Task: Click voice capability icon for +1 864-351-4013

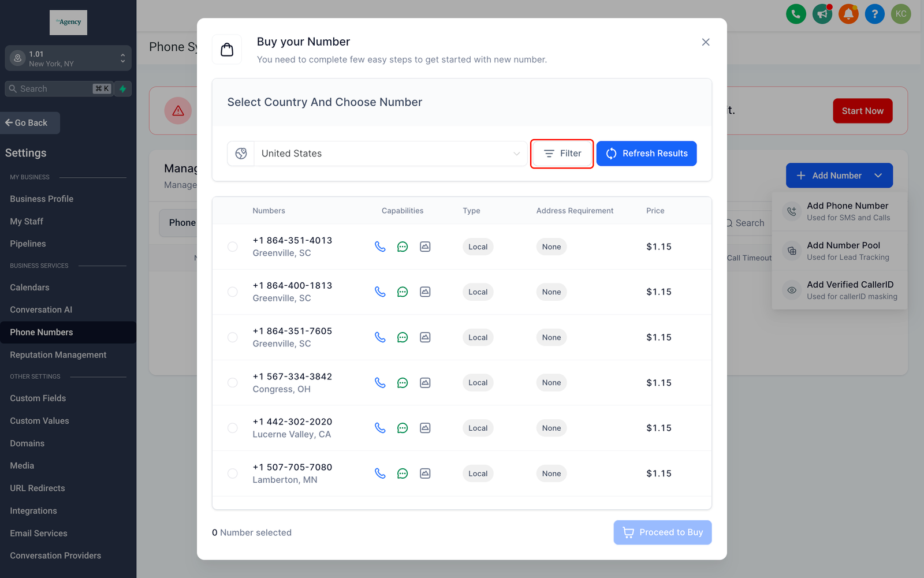Action: click(x=380, y=247)
